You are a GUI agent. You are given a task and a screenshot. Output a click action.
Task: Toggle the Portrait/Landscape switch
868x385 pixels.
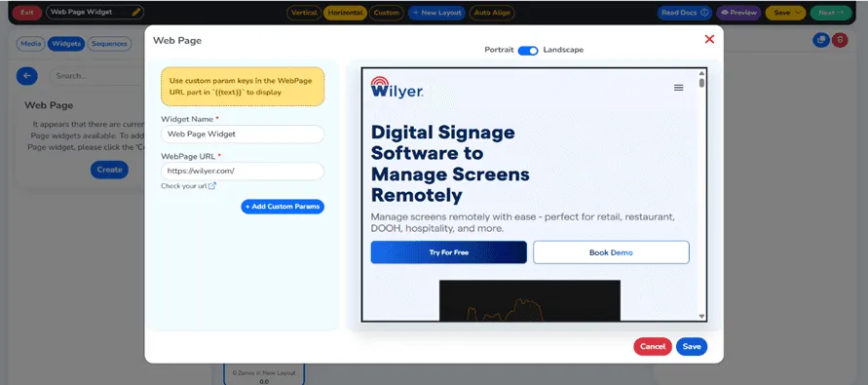(528, 51)
